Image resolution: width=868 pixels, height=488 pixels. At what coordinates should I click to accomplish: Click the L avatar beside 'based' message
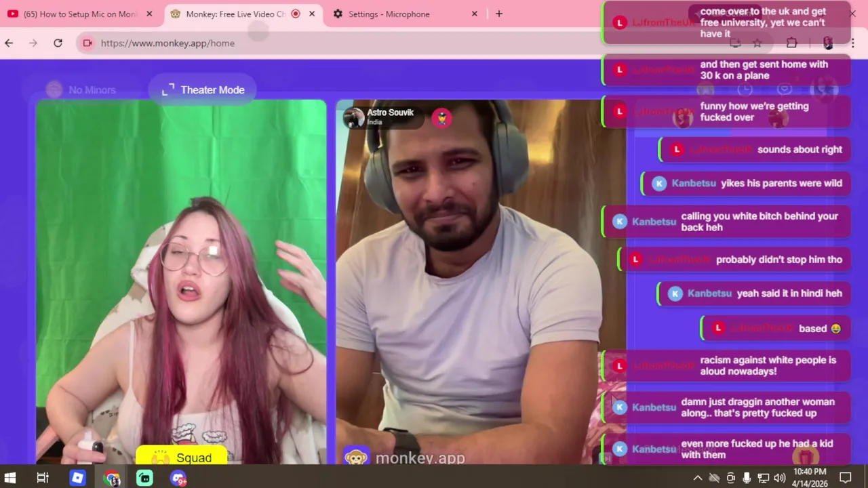[x=718, y=328]
